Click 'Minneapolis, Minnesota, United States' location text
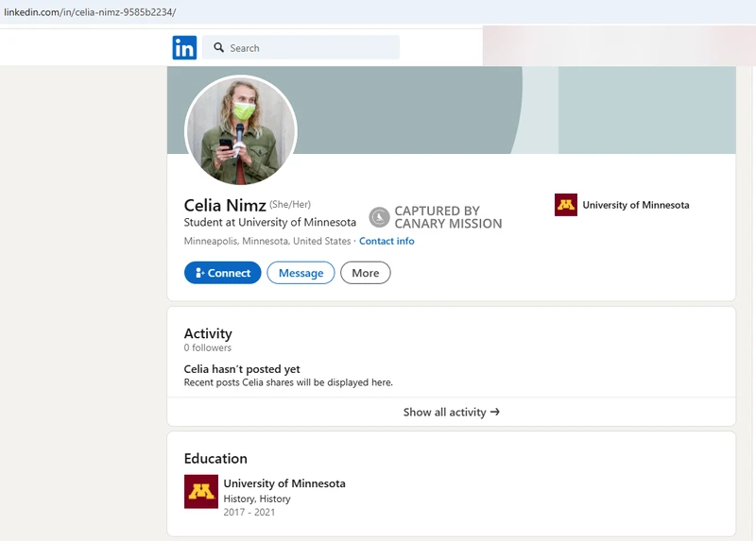756x541 pixels. pyautogui.click(x=267, y=241)
